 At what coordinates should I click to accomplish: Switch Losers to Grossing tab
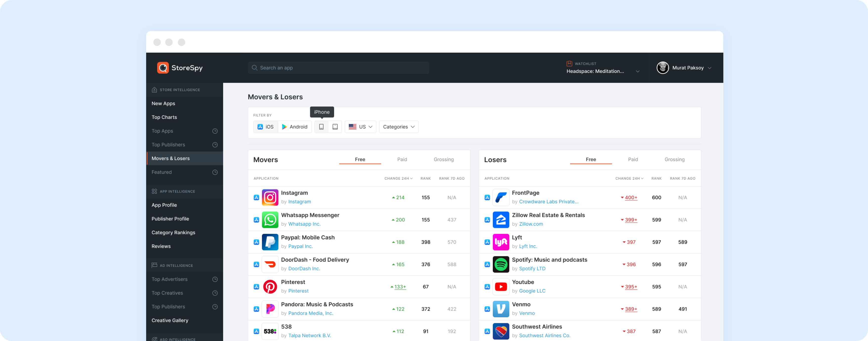click(x=674, y=159)
